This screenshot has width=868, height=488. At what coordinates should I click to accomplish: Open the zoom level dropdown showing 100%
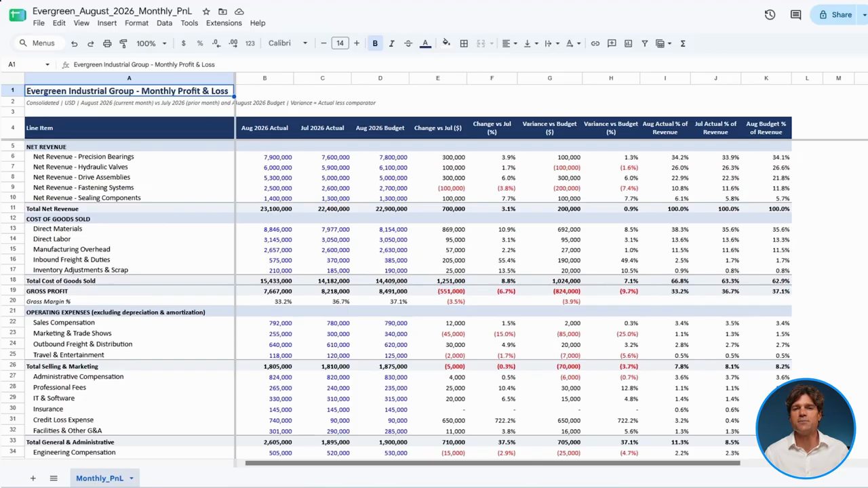tap(151, 43)
